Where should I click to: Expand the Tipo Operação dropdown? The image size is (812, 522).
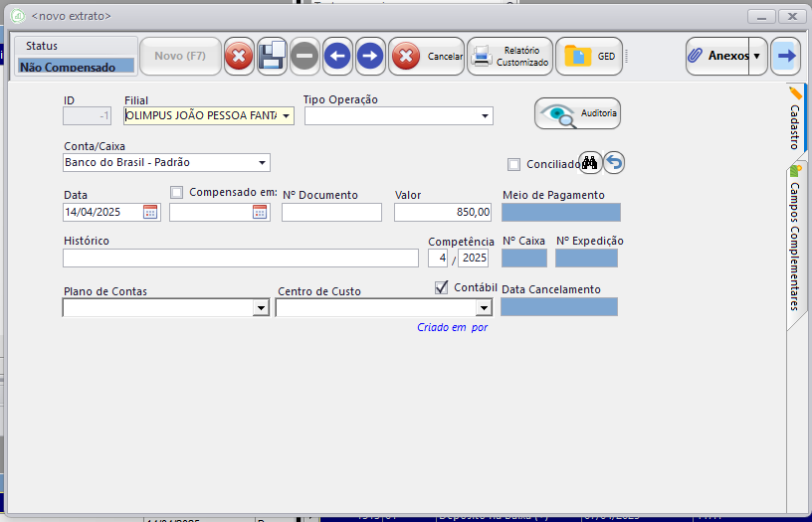(485, 116)
